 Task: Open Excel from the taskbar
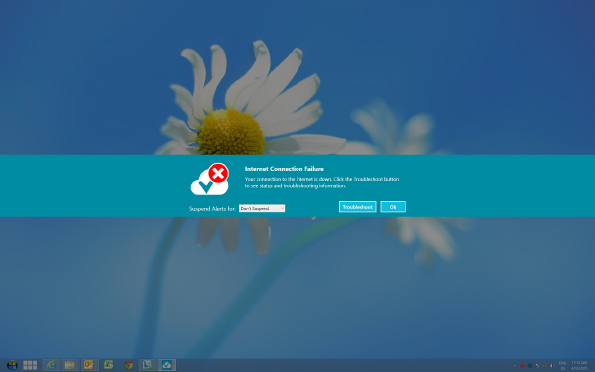click(109, 365)
